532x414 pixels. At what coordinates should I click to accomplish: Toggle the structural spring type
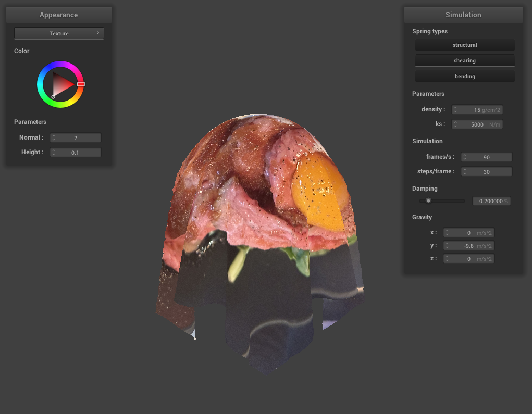[x=465, y=45]
